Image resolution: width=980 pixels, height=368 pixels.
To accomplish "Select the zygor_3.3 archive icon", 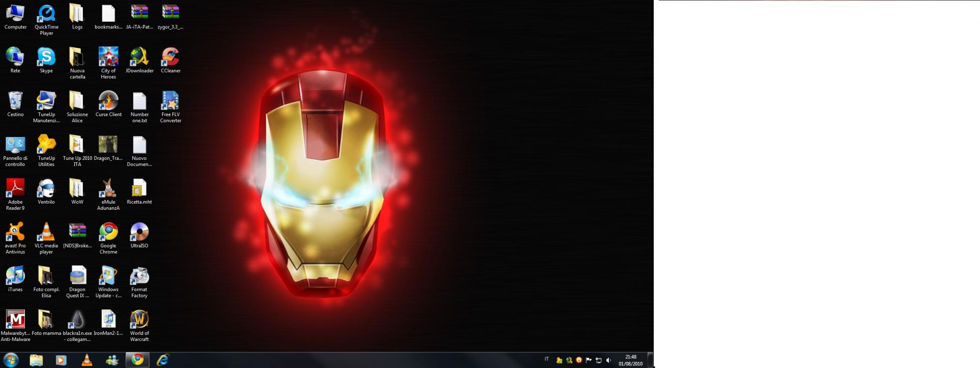I will [x=170, y=17].
